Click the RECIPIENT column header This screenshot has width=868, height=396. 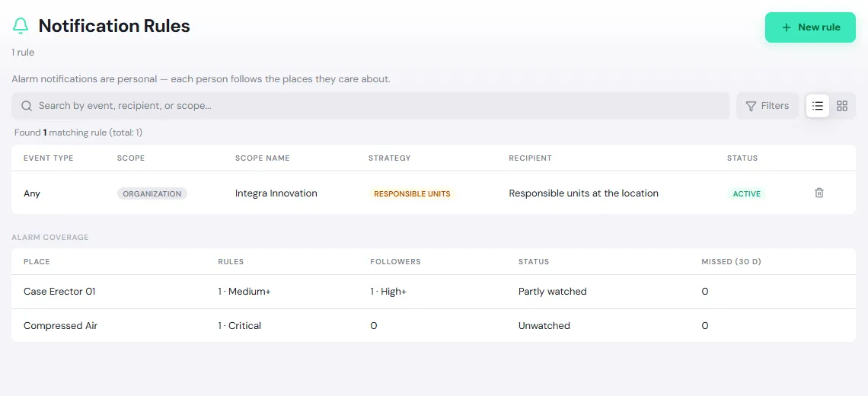click(x=531, y=158)
